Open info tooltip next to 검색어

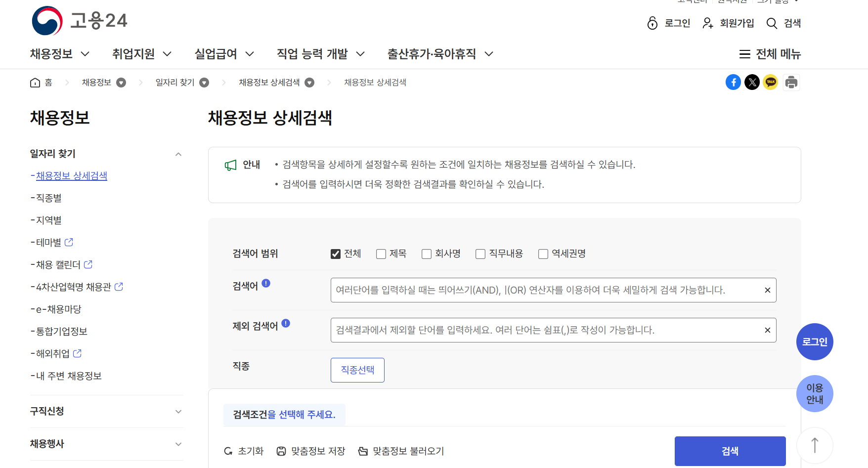point(266,283)
